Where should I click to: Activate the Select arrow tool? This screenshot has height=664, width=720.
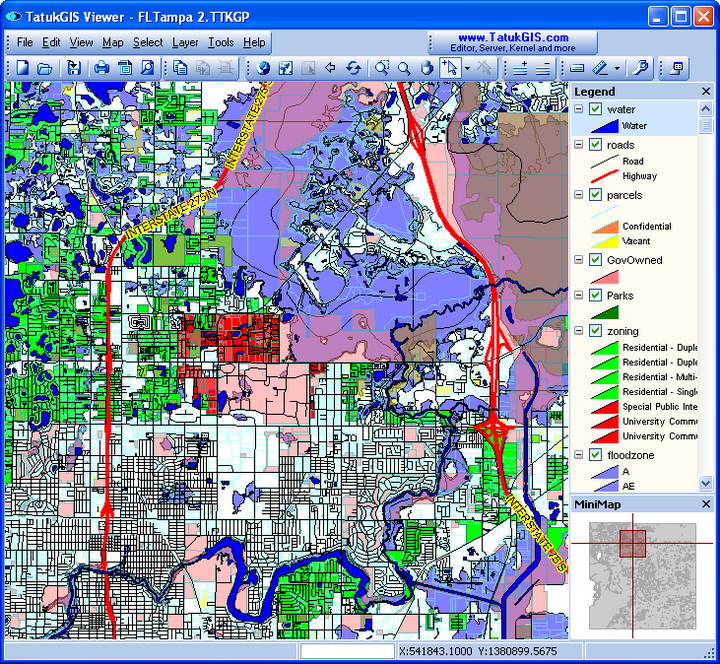pos(450,68)
